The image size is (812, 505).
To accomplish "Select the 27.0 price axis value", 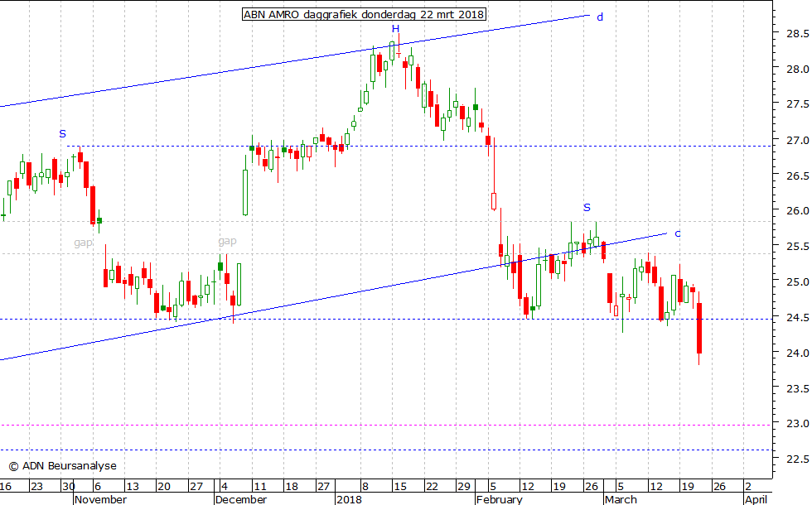I will (797, 140).
